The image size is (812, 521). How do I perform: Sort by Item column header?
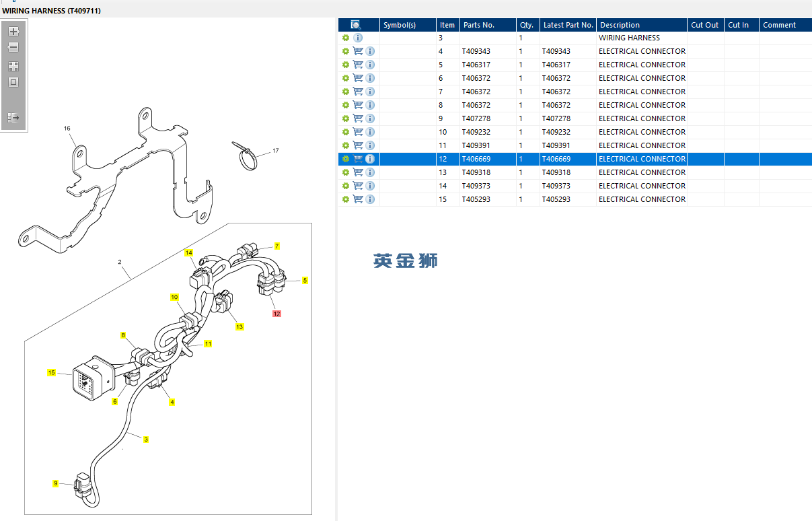tap(447, 25)
